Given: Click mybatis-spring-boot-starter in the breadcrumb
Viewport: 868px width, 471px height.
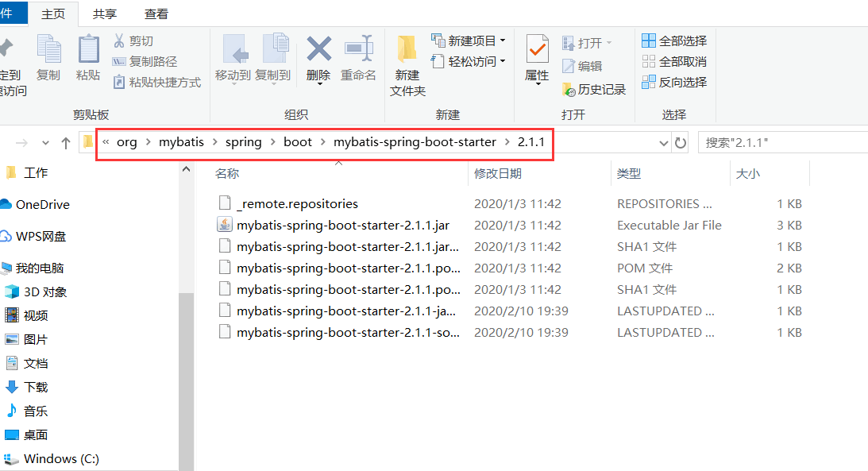Looking at the screenshot, I should tap(415, 142).
